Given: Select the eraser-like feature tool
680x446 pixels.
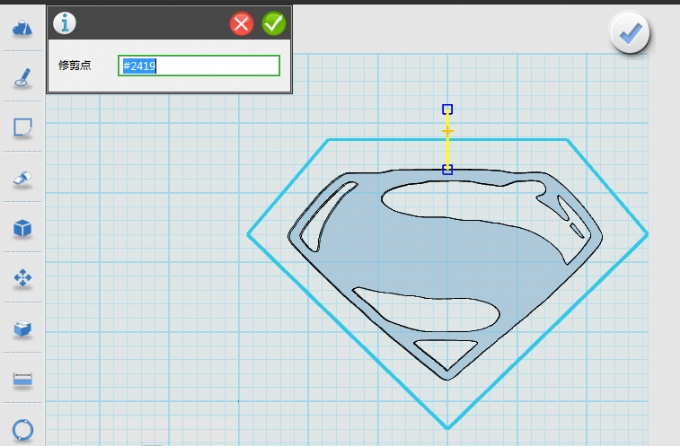Looking at the screenshot, I should tap(23, 179).
